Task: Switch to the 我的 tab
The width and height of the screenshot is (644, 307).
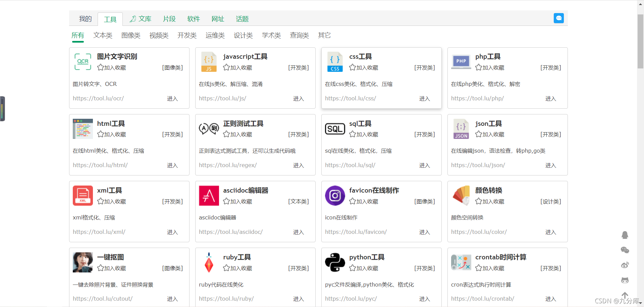Action: pos(85,19)
